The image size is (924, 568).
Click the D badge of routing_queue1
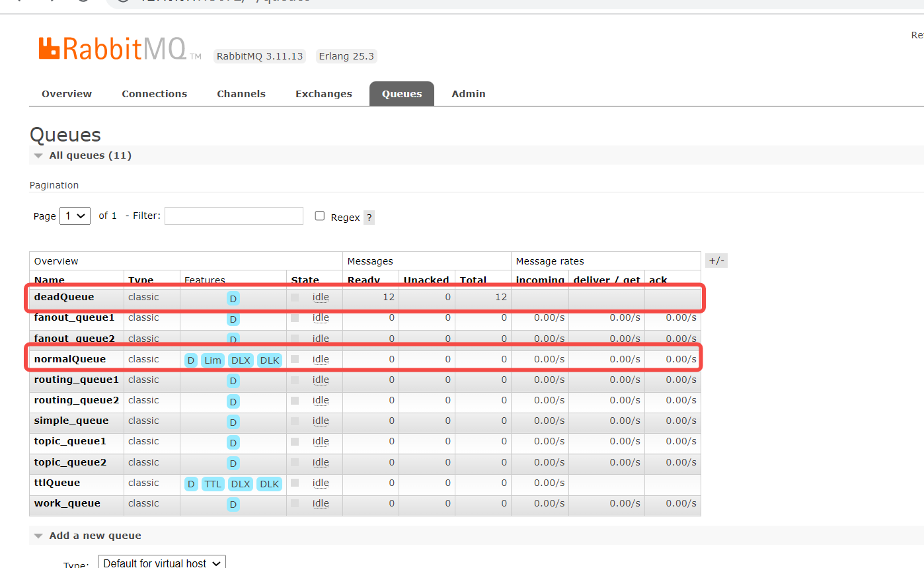point(233,381)
